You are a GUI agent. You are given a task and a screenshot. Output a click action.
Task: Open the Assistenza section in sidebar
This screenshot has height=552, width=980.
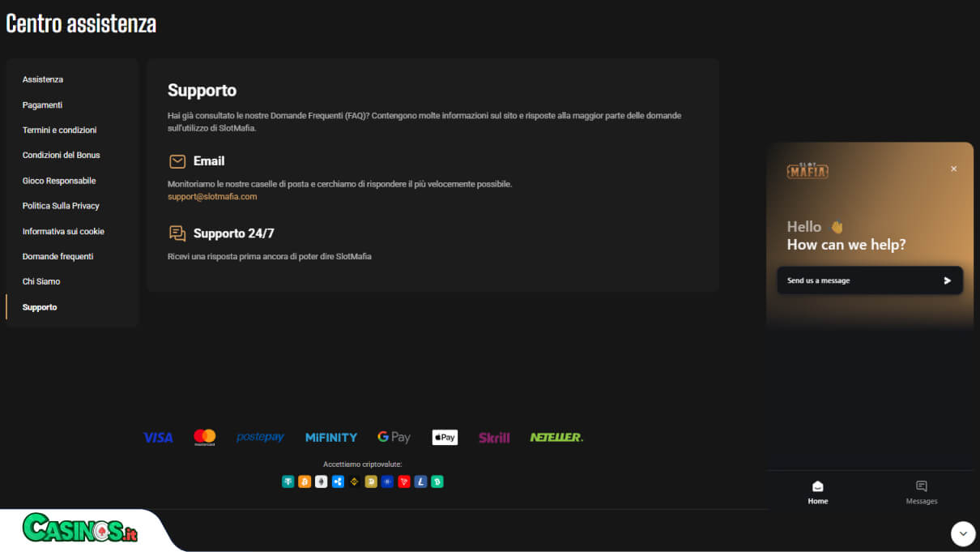(x=43, y=79)
